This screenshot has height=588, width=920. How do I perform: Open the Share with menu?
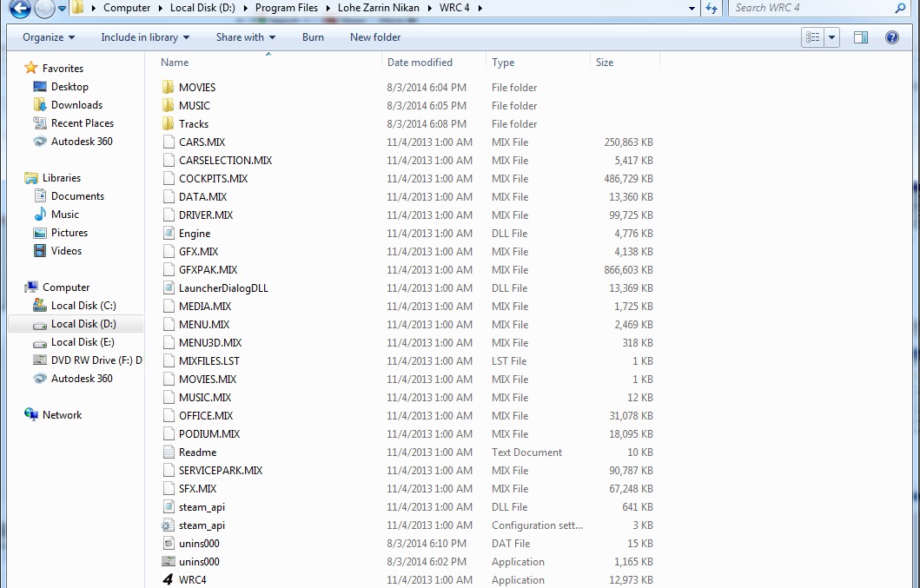pyautogui.click(x=245, y=37)
